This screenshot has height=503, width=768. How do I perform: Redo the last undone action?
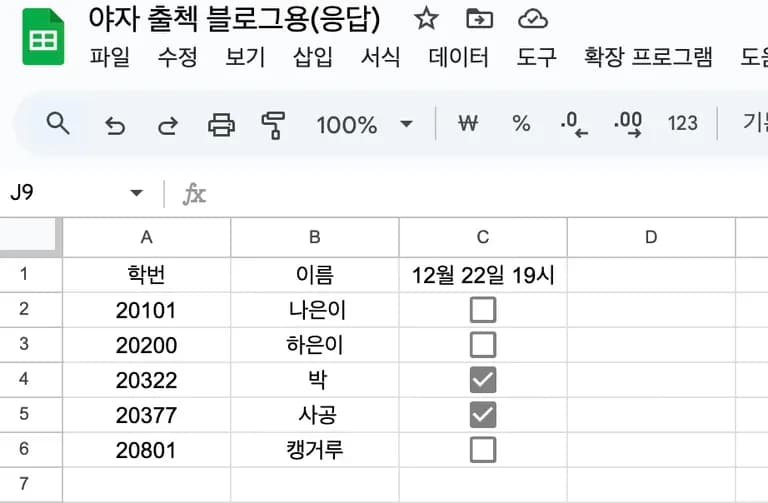tap(168, 125)
